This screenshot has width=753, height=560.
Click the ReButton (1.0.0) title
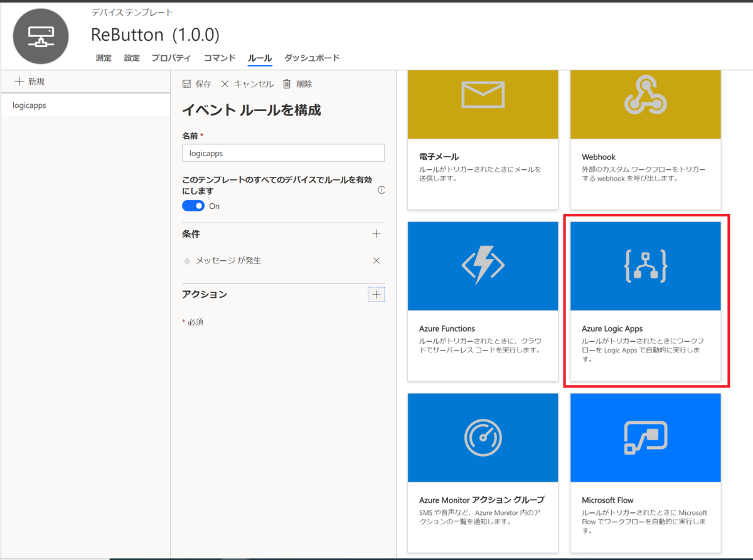pos(155,34)
